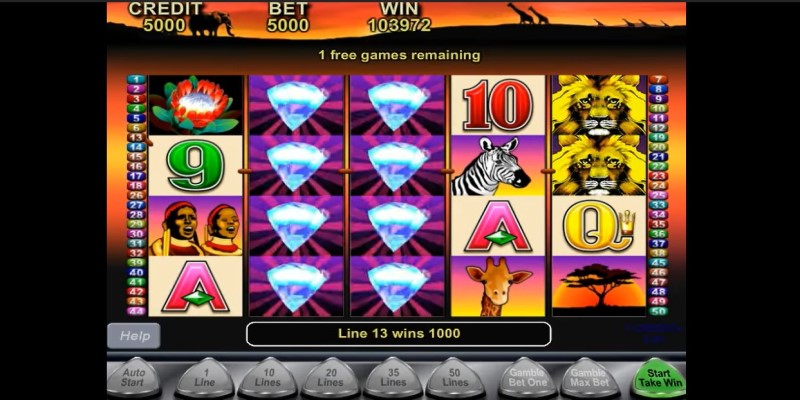Click Gamble Bet One button

click(x=528, y=378)
